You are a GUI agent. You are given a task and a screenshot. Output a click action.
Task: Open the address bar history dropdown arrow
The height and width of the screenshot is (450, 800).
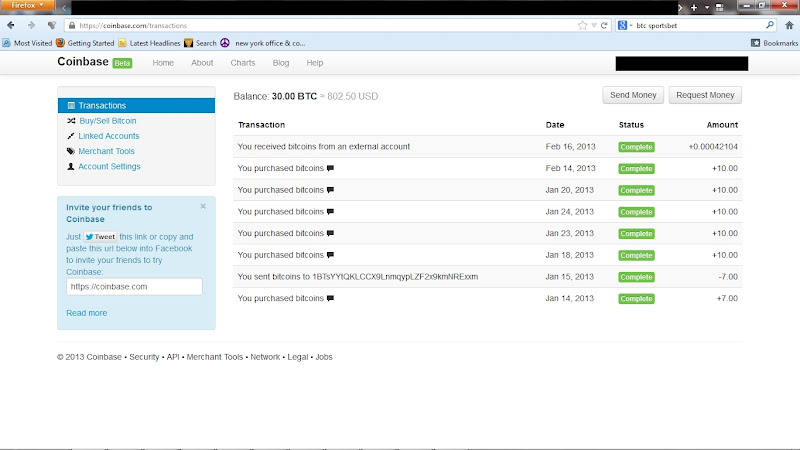(x=594, y=26)
